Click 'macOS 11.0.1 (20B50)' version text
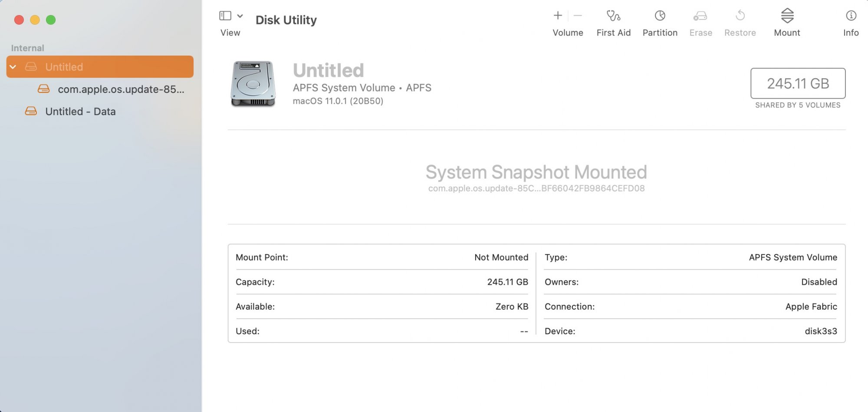 338,101
